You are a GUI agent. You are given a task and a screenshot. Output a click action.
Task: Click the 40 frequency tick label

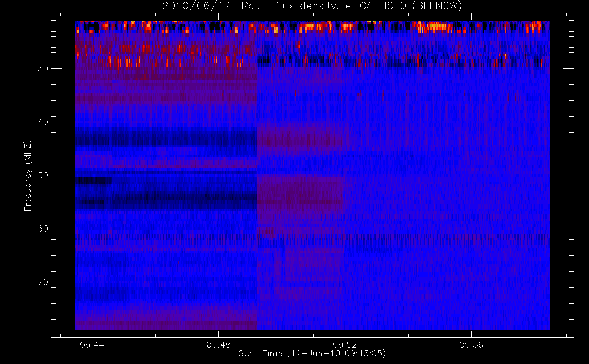click(x=43, y=122)
